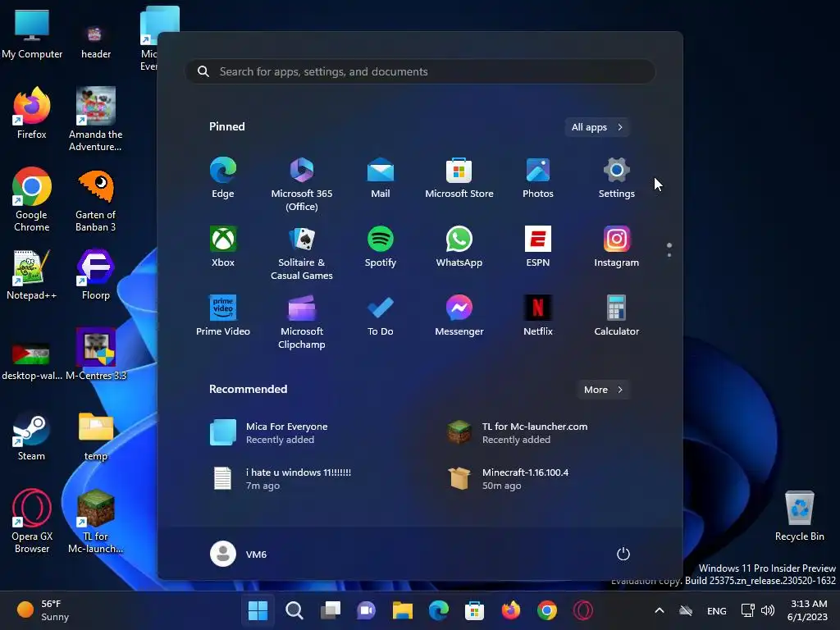The width and height of the screenshot is (840, 630).
Task: Open Settings from pinned apps
Action: (617, 178)
